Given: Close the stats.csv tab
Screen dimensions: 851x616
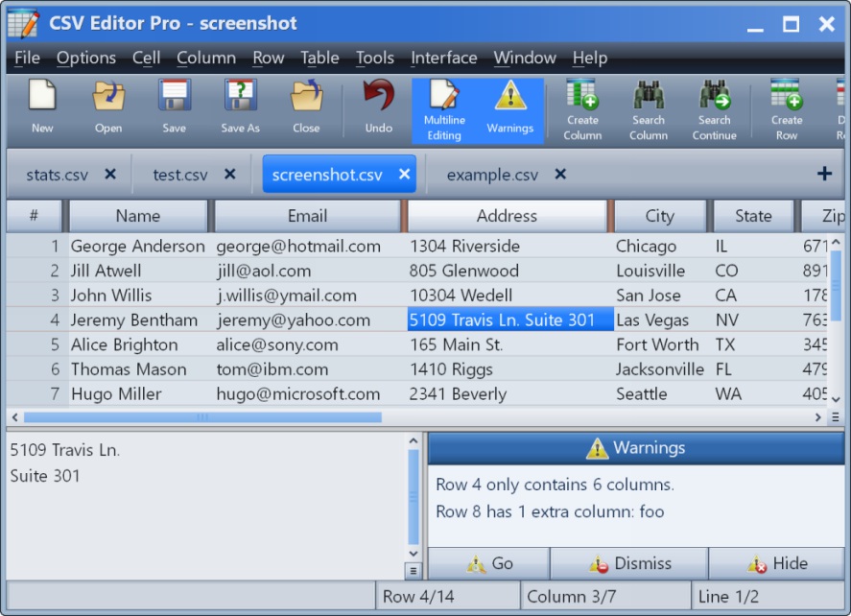Looking at the screenshot, I should (x=110, y=175).
